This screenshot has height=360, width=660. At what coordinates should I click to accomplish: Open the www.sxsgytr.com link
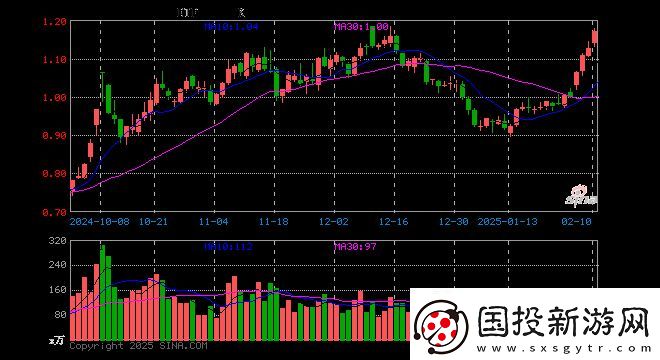pyautogui.click(x=564, y=348)
